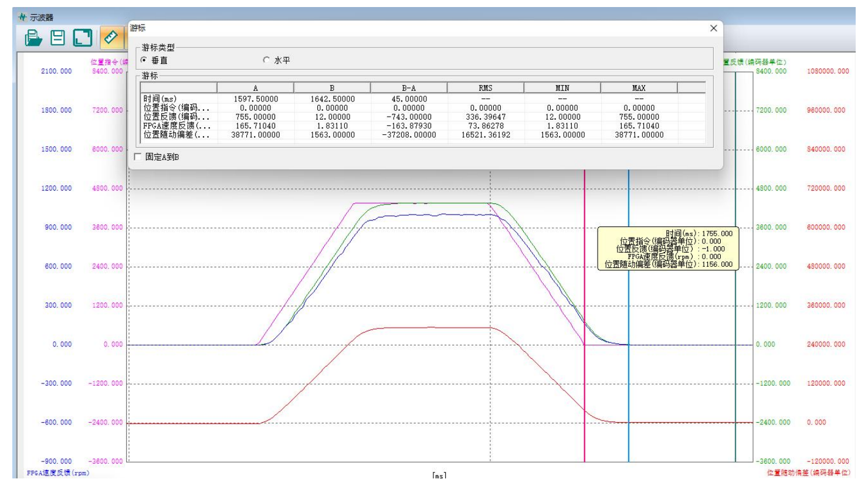Click the B-A column header
This screenshot has width=868, height=496.
pos(409,88)
